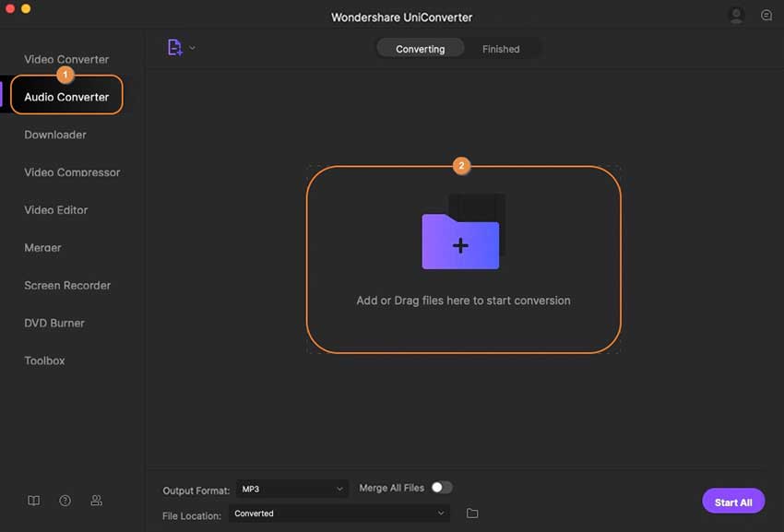784x532 pixels.
Task: Open the Downloader section
Action: click(55, 135)
